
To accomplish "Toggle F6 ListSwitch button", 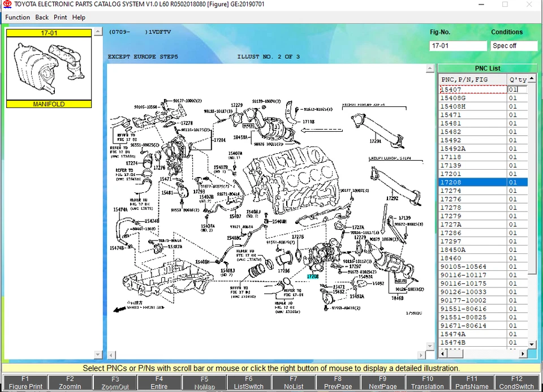I will tap(248, 383).
